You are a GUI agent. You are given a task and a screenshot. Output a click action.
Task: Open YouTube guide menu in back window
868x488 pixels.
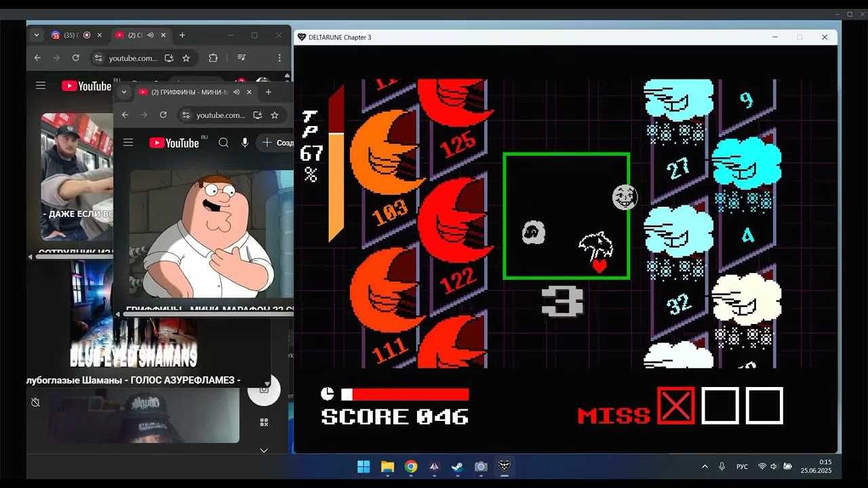[x=41, y=85]
